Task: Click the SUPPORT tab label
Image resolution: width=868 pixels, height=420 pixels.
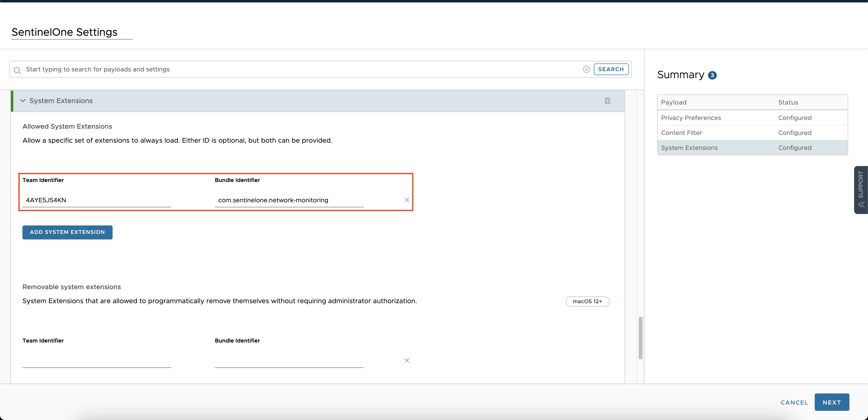Action: click(x=861, y=184)
